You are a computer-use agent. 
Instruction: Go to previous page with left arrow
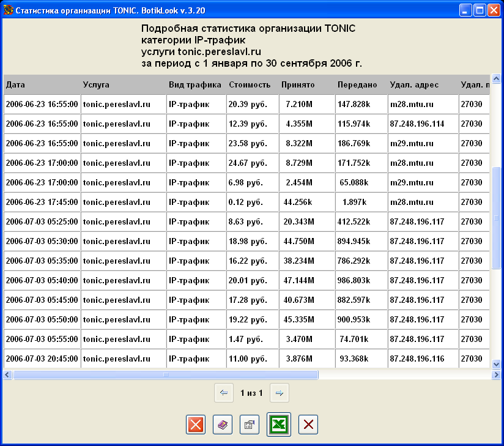(x=224, y=393)
